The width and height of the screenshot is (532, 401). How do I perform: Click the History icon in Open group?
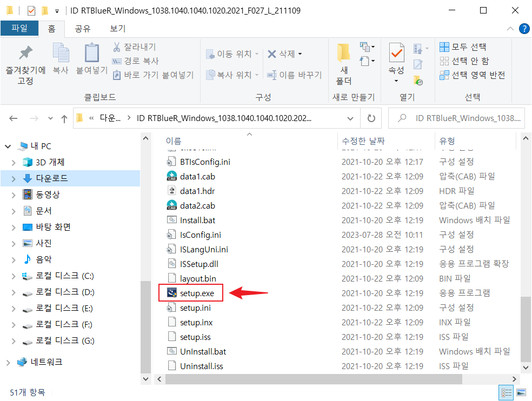pyautogui.click(x=418, y=81)
